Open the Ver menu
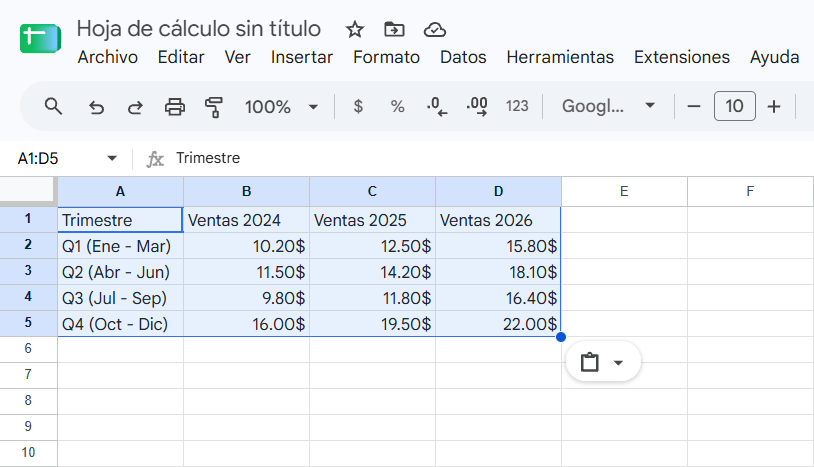This screenshot has height=467, width=814. (237, 57)
